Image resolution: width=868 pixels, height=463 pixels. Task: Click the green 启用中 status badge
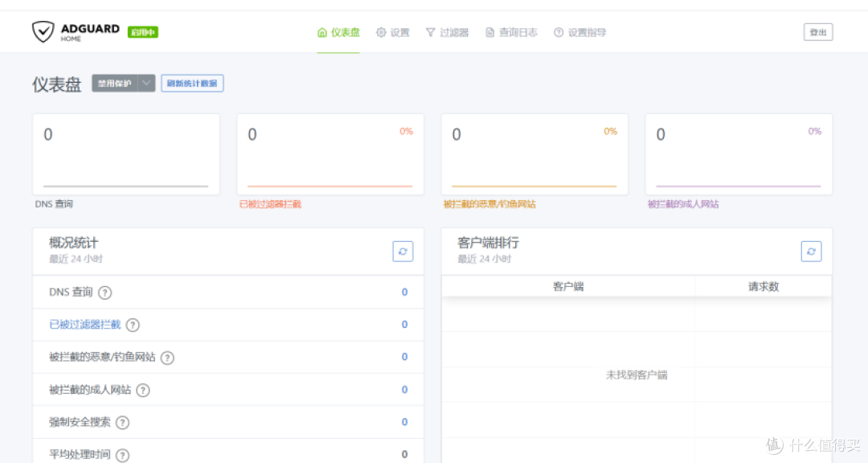(143, 32)
